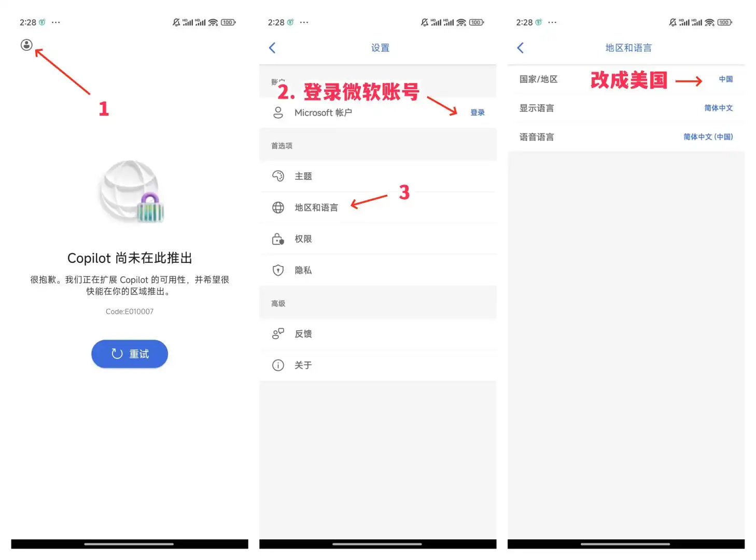This screenshot has height=560, width=756.
Task: Open the 权限 permissions entry
Action: tap(377, 239)
